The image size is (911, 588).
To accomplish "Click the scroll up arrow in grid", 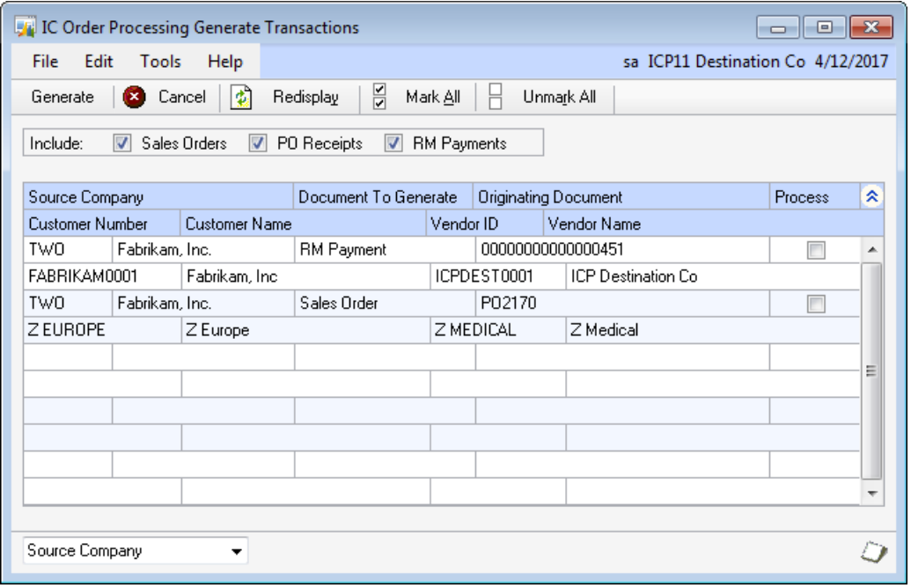I will pyautogui.click(x=871, y=251).
